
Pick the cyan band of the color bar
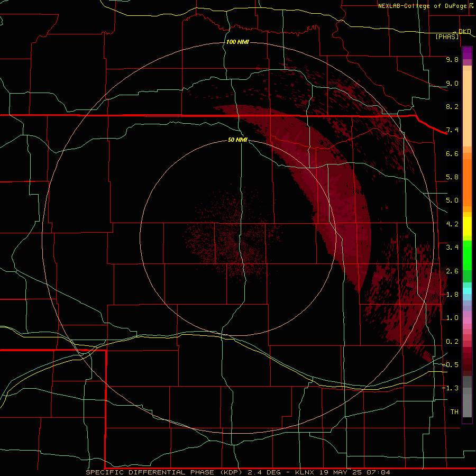tap(467, 290)
